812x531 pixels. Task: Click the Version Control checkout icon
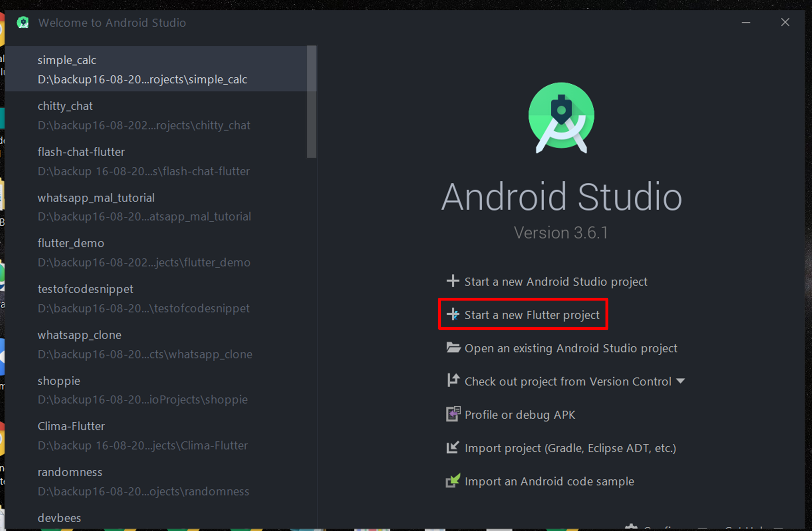[453, 381]
